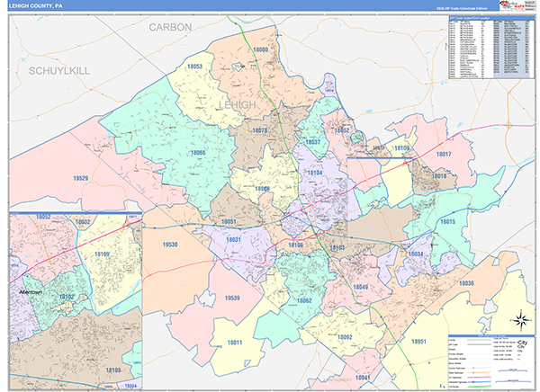Select ZIP code 18053 label
The image size is (540, 392).
(x=195, y=67)
